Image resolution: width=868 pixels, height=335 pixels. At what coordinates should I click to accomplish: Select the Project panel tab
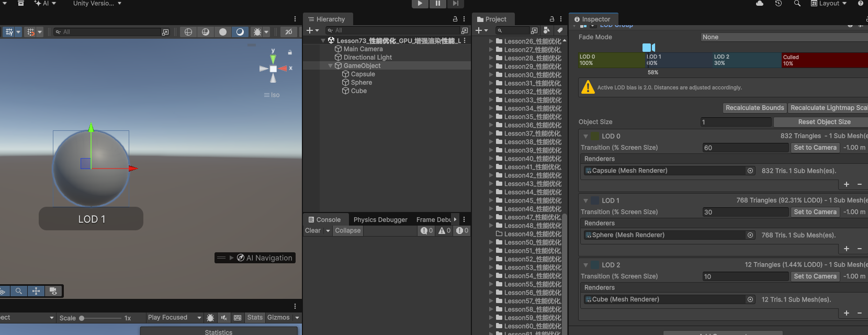[x=492, y=19]
